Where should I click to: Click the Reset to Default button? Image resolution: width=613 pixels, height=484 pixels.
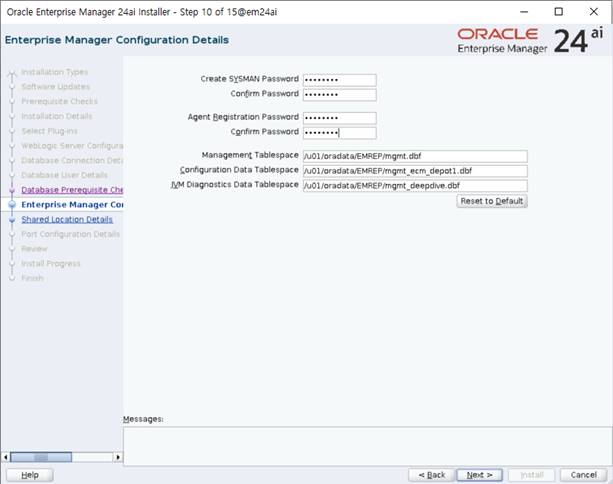(x=492, y=201)
